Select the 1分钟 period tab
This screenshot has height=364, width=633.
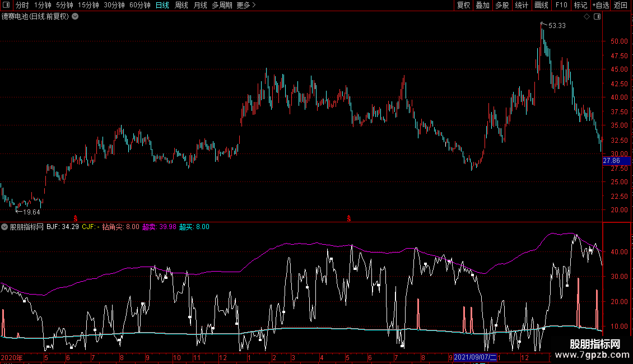point(43,5)
